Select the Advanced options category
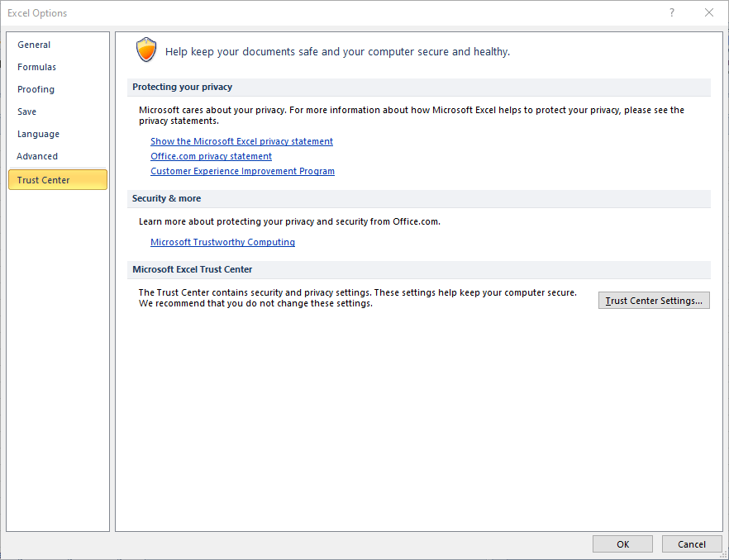The height and width of the screenshot is (560, 729). click(x=37, y=156)
